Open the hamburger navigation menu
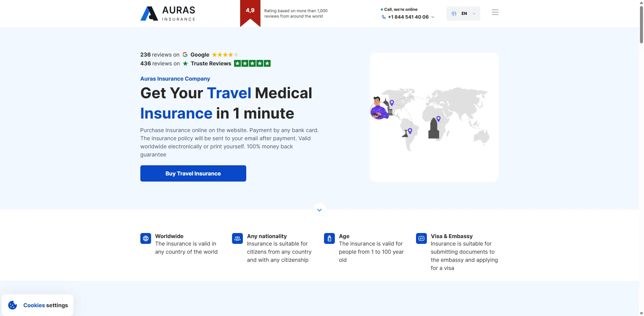Image resolution: width=644 pixels, height=316 pixels. [495, 12]
